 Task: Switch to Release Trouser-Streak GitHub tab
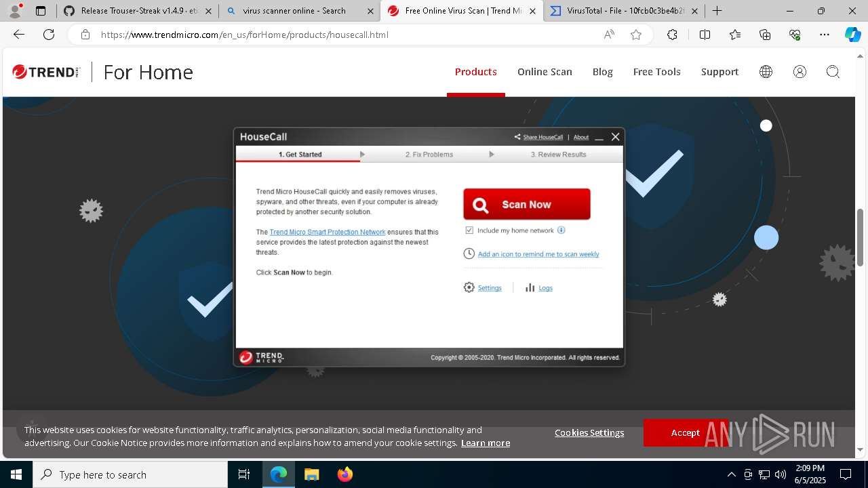138,11
